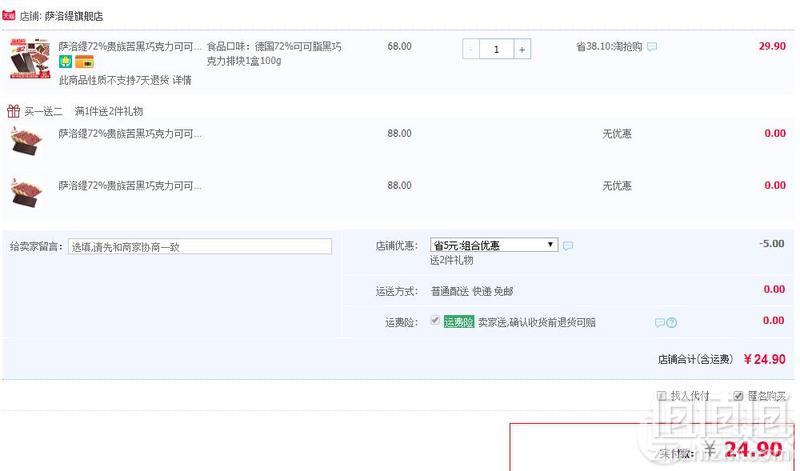This screenshot has height=471, width=800.
Task: Click the comment bubble icon beside 淘抢购
Action: coord(652,47)
